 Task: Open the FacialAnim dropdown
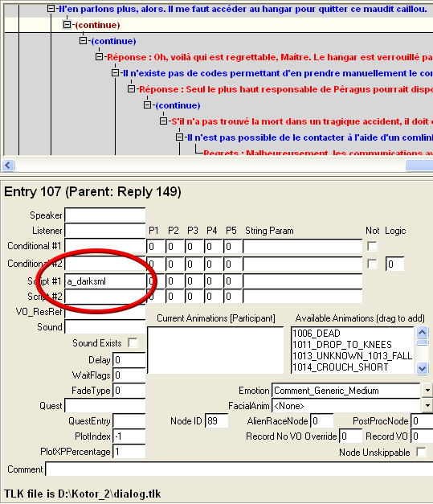pyautogui.click(x=427, y=406)
